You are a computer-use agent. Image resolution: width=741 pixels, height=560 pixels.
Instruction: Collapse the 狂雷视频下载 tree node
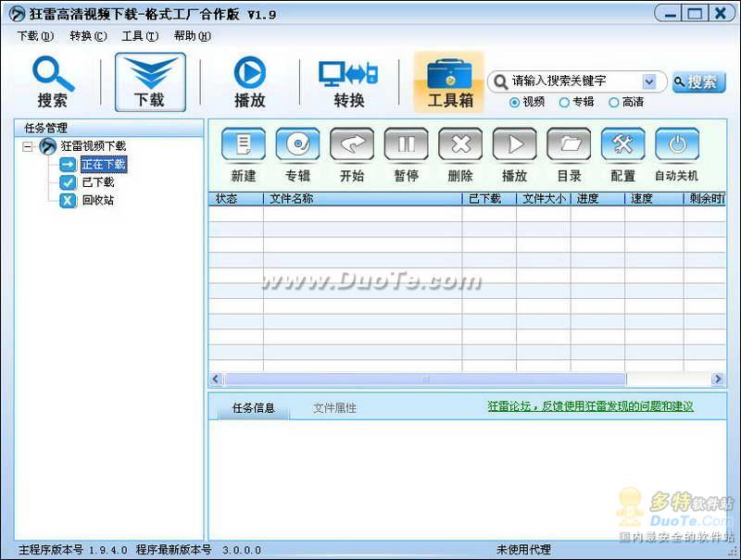(x=28, y=147)
